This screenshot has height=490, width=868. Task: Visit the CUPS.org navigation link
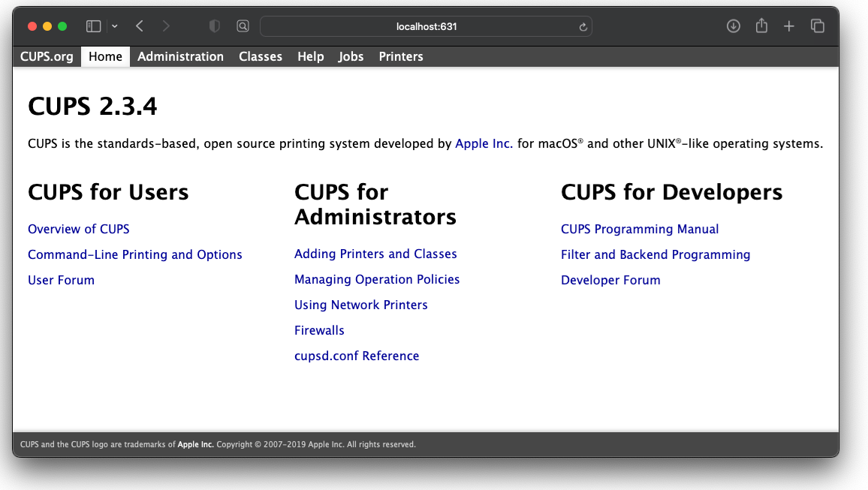coord(47,56)
